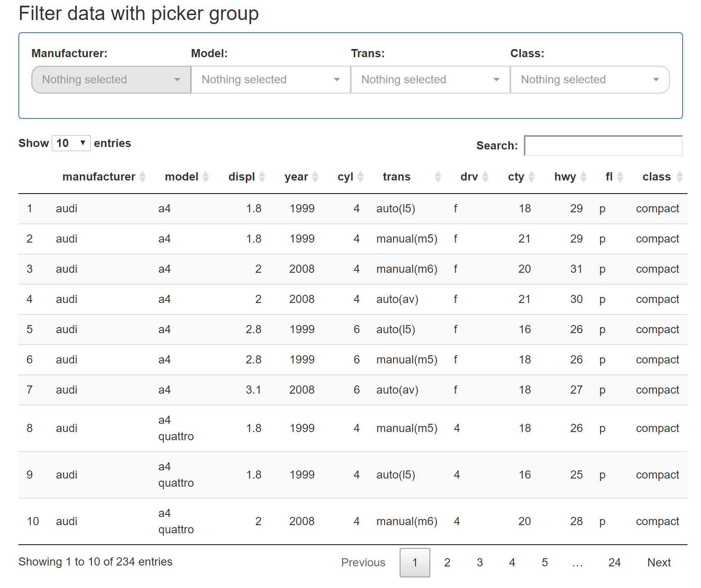701x588 pixels.
Task: Go to page 2 of results
Action: [x=447, y=563]
